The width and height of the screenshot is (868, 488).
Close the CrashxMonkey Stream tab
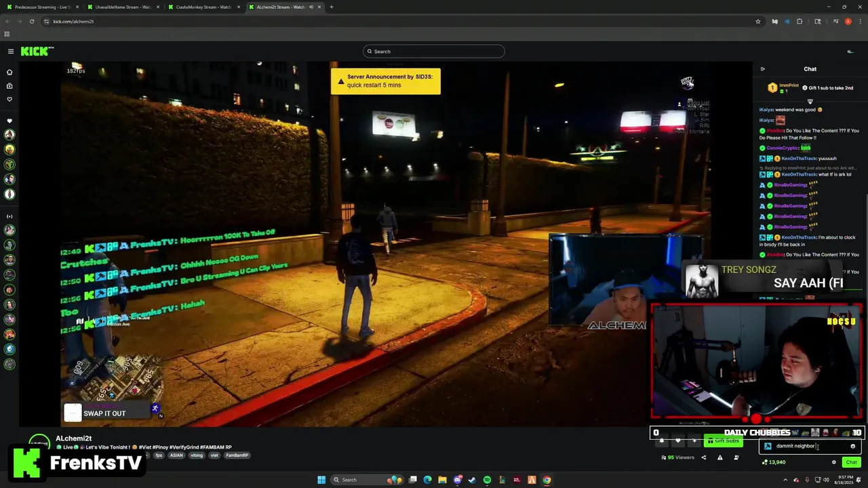[x=239, y=7]
